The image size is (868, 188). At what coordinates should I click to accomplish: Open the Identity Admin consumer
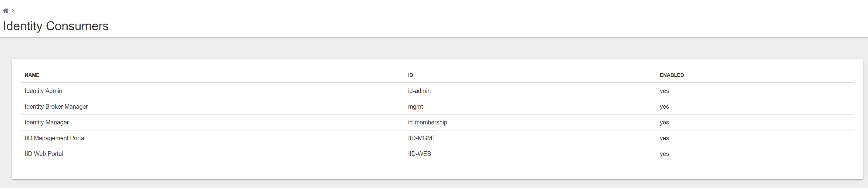tap(43, 91)
